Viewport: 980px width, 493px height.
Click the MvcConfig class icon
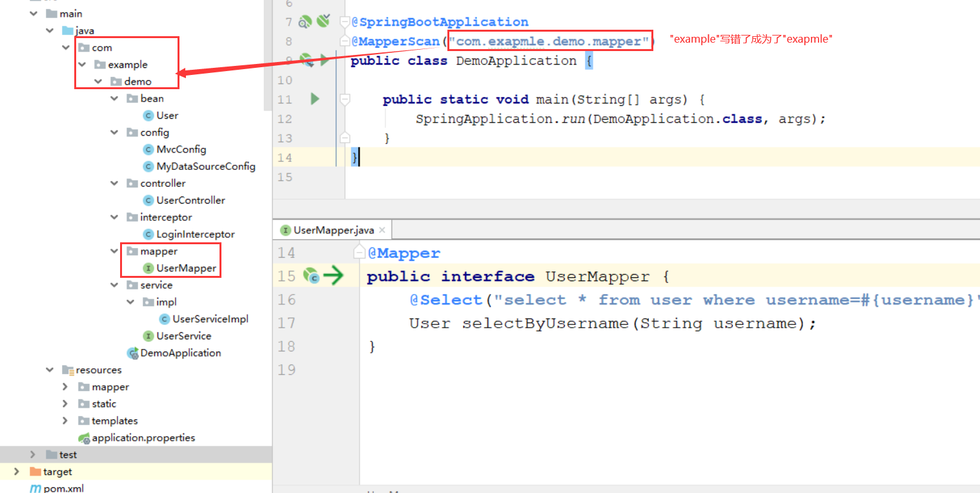point(148,149)
